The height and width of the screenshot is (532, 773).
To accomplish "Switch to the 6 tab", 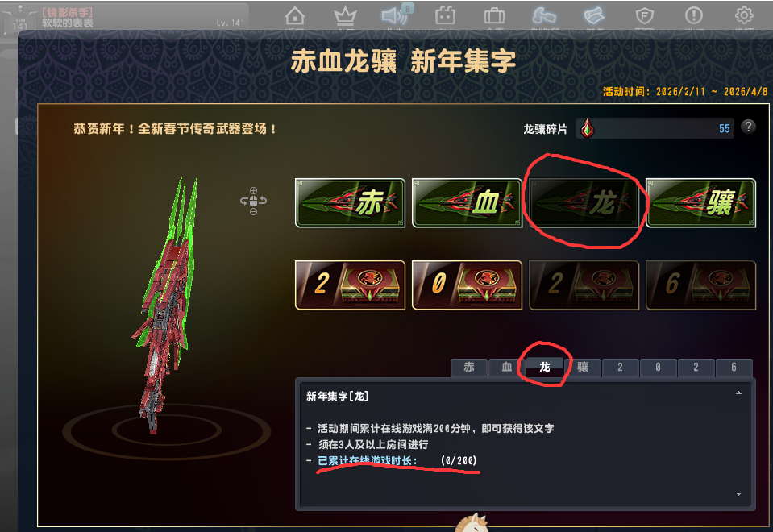I will 734,368.
